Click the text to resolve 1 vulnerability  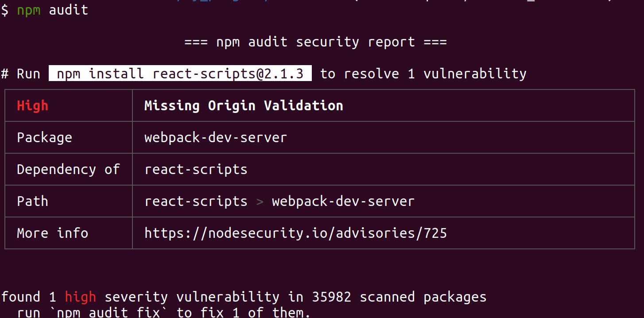pos(423,74)
